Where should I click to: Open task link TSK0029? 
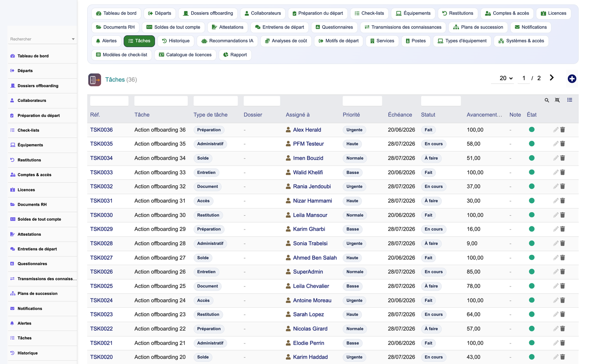point(101,229)
